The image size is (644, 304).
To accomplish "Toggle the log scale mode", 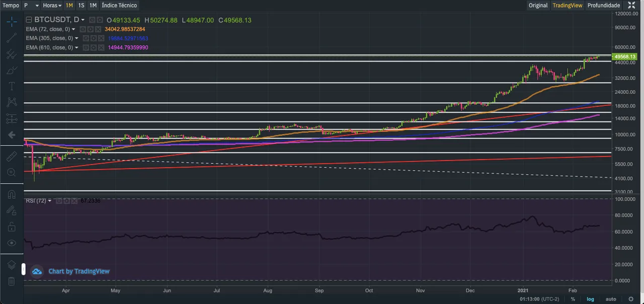I will (590, 299).
